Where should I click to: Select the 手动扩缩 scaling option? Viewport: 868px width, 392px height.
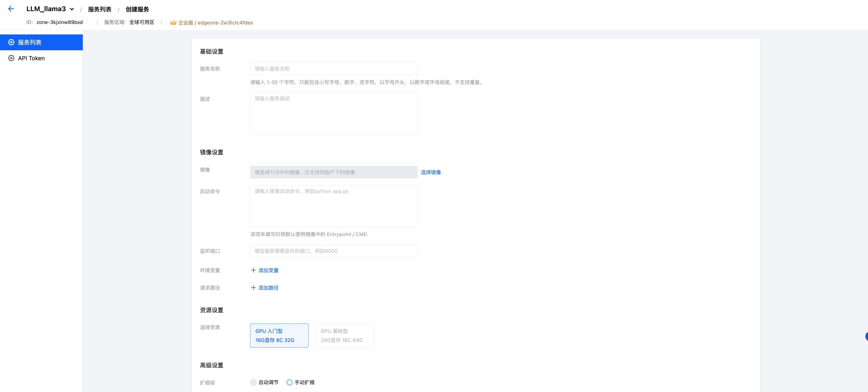pyautogui.click(x=289, y=382)
